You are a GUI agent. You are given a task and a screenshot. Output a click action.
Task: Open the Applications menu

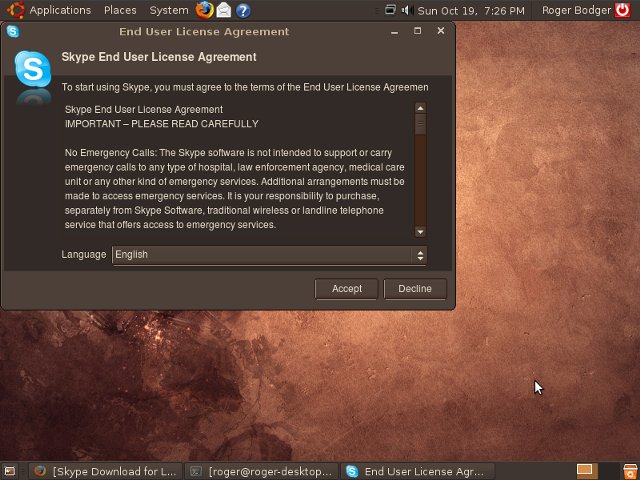point(60,10)
